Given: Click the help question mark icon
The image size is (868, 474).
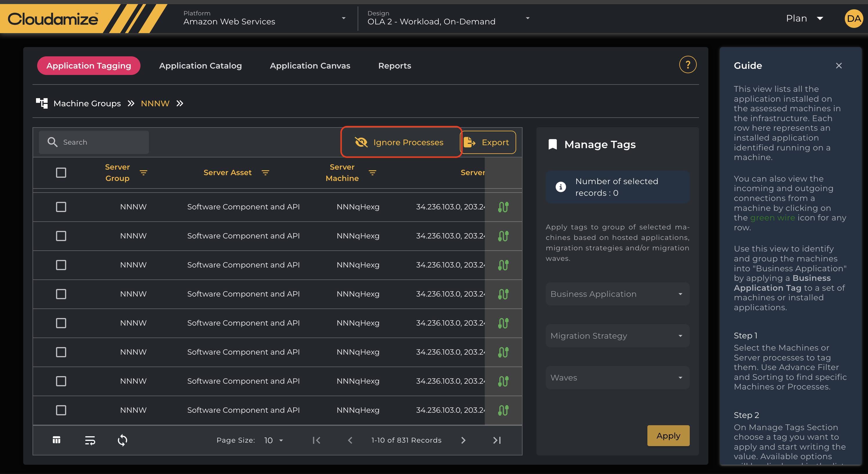Looking at the screenshot, I should tap(687, 65).
